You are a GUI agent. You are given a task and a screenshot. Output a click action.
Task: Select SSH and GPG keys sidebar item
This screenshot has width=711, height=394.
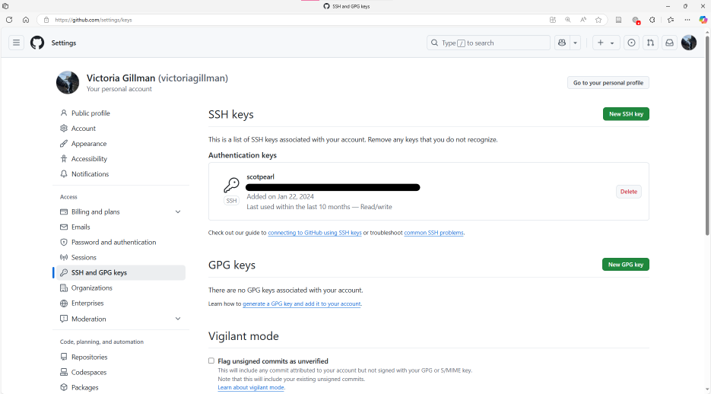tap(121, 272)
